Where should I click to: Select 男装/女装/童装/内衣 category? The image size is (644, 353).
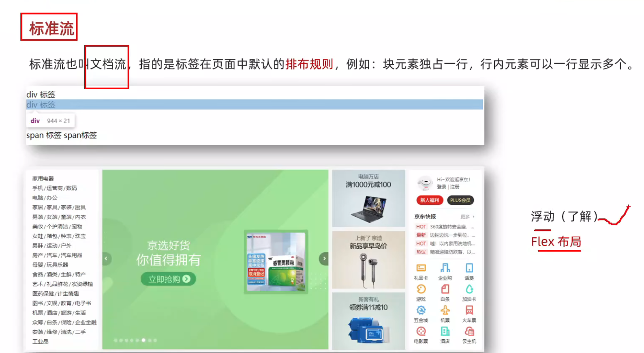59,217
